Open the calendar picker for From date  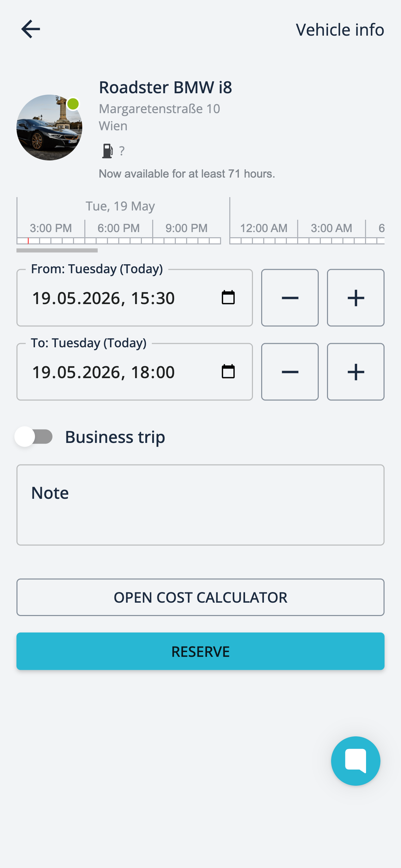tap(228, 298)
